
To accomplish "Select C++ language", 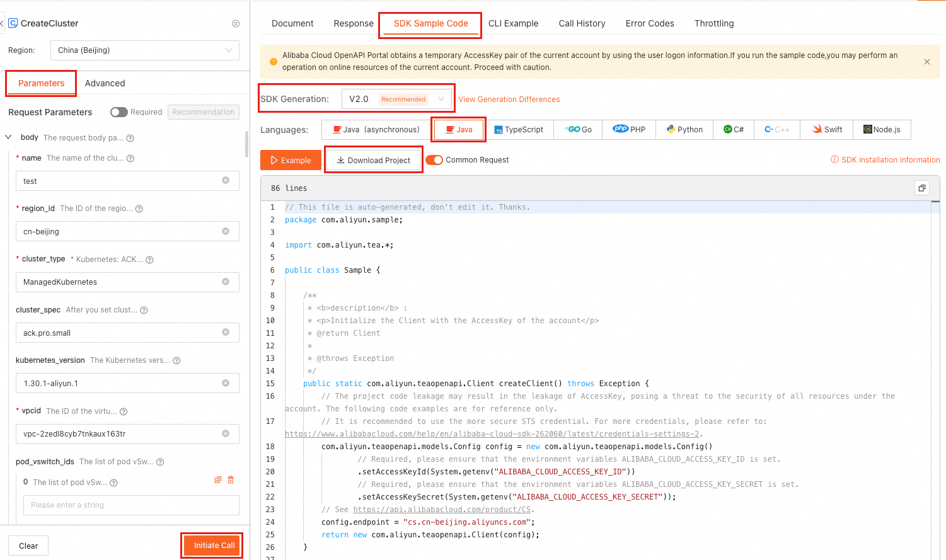I will click(x=777, y=130).
